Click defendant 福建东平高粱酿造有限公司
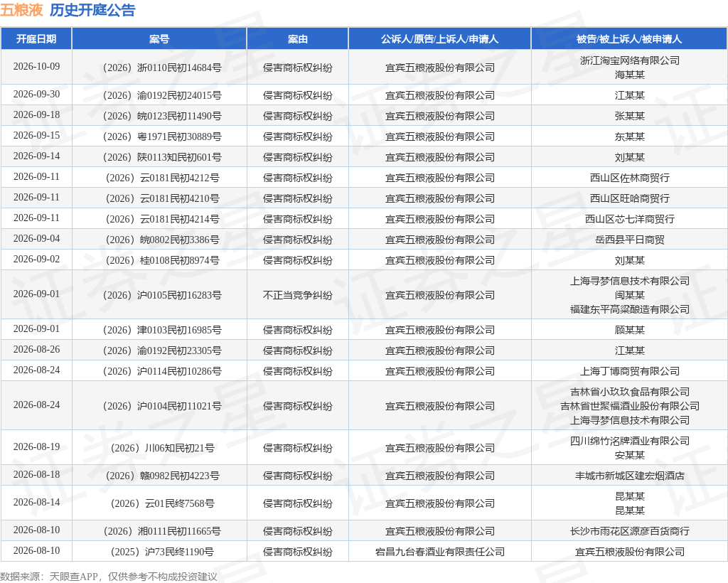This screenshot has height=583, width=728. (630, 309)
